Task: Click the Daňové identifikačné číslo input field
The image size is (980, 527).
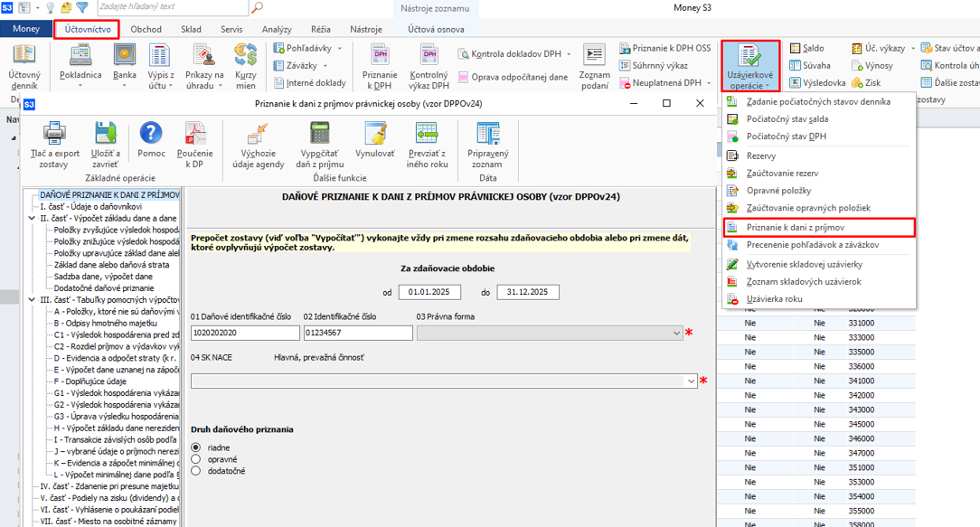Action: tap(244, 334)
